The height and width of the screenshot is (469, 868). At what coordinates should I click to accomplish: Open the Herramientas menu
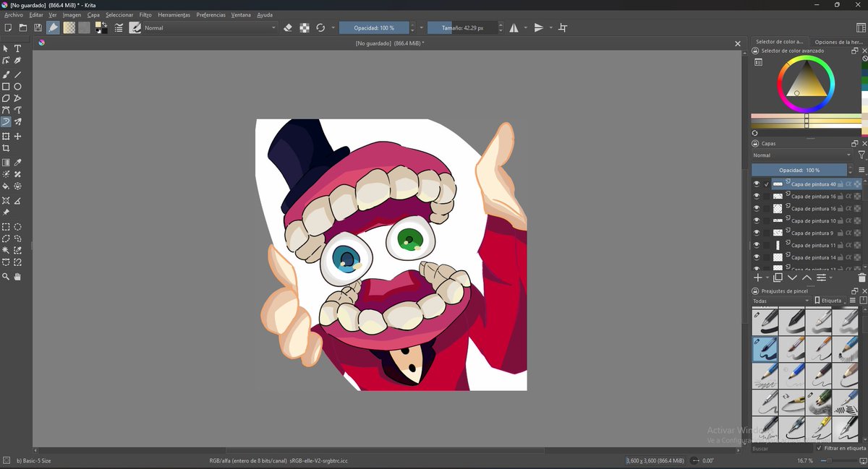(x=174, y=14)
